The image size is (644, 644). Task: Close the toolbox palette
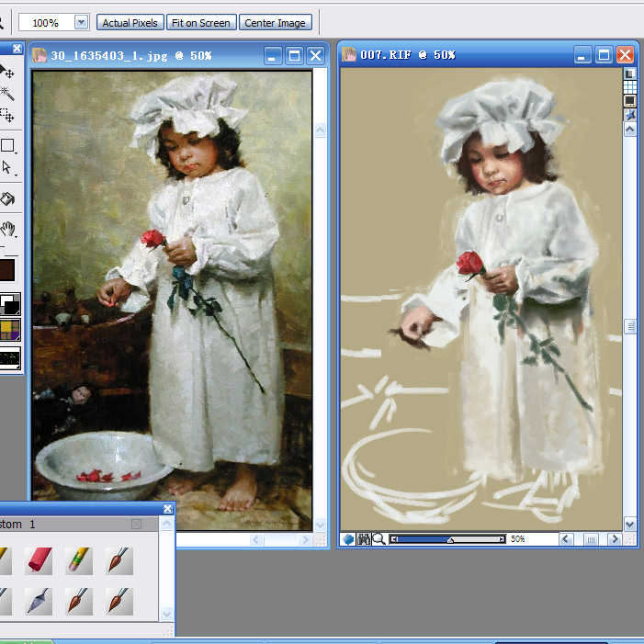17,49
